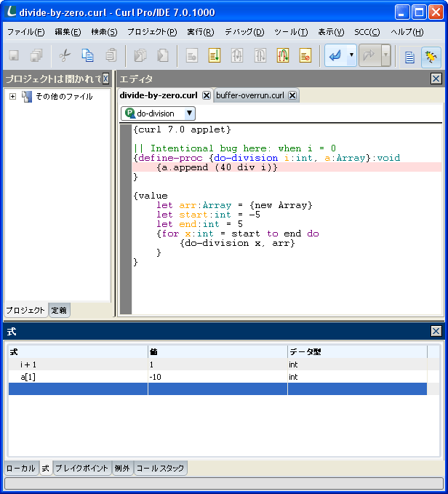Open the SCC(C) menu
The image size is (448, 494).
coord(367,32)
